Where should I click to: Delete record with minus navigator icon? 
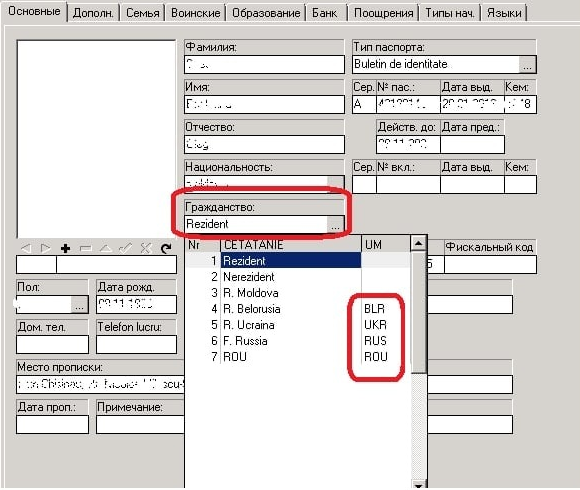point(85,248)
